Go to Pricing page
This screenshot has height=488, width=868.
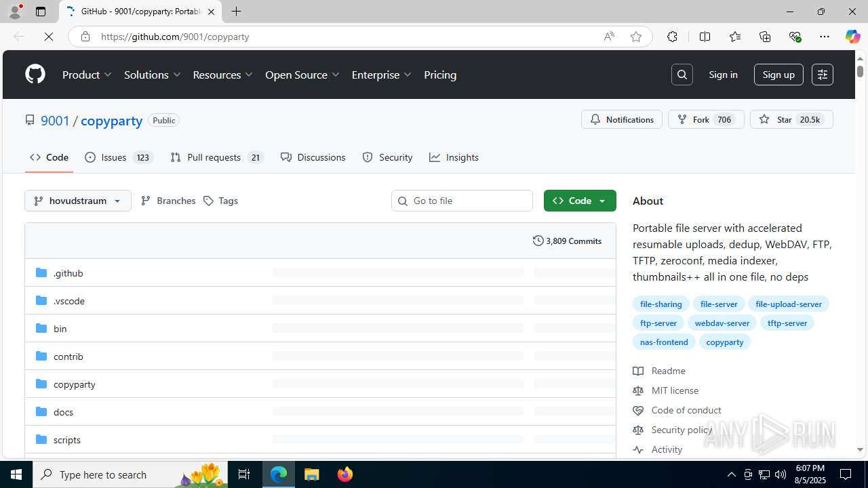(x=440, y=75)
